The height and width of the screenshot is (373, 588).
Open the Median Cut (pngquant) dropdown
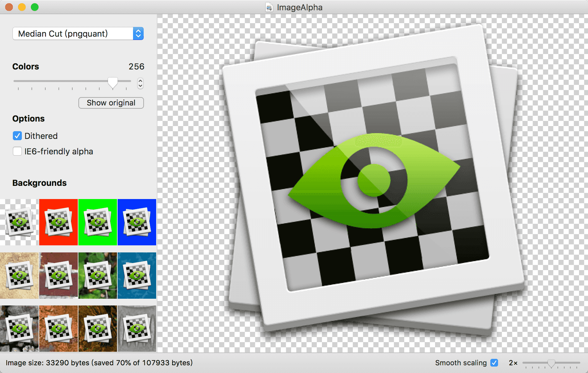point(78,34)
